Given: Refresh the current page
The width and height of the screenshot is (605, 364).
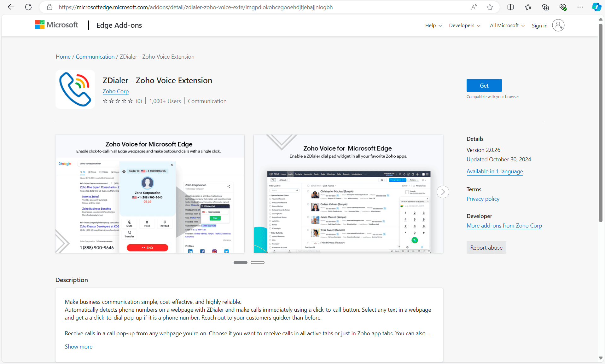Looking at the screenshot, I should click(x=28, y=7).
